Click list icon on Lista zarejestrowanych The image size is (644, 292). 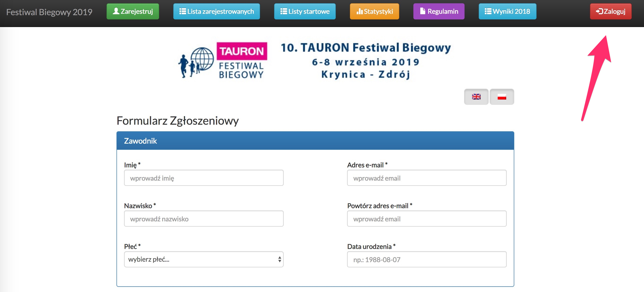(183, 11)
